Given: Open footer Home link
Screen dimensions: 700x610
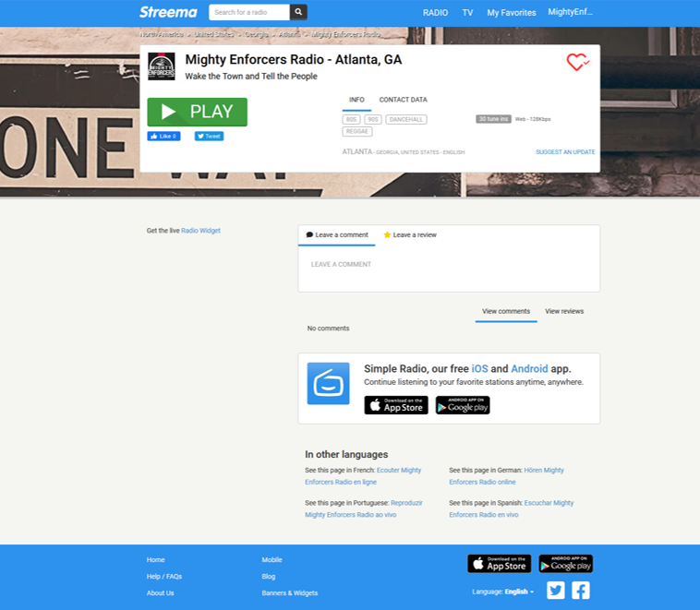Looking at the screenshot, I should [x=155, y=560].
